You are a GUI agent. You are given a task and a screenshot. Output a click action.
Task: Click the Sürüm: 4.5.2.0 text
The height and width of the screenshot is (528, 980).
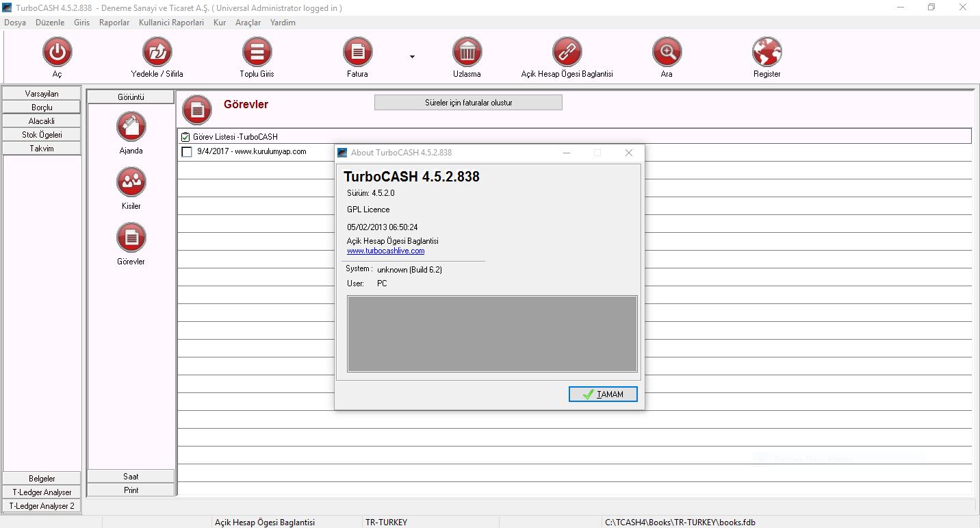[x=371, y=193]
